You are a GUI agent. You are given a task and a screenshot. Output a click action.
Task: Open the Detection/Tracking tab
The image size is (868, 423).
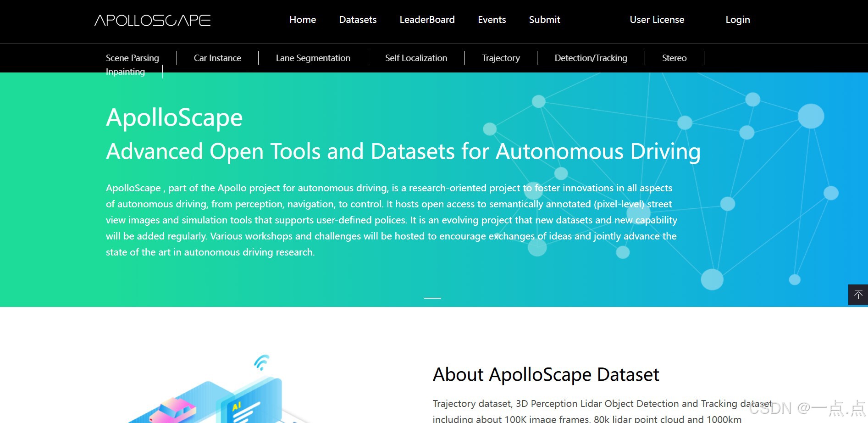click(x=591, y=58)
